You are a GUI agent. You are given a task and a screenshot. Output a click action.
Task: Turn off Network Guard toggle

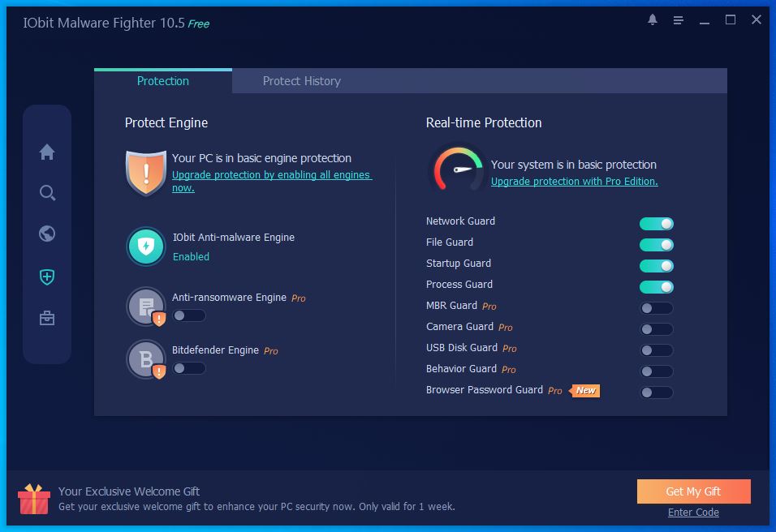[656, 224]
